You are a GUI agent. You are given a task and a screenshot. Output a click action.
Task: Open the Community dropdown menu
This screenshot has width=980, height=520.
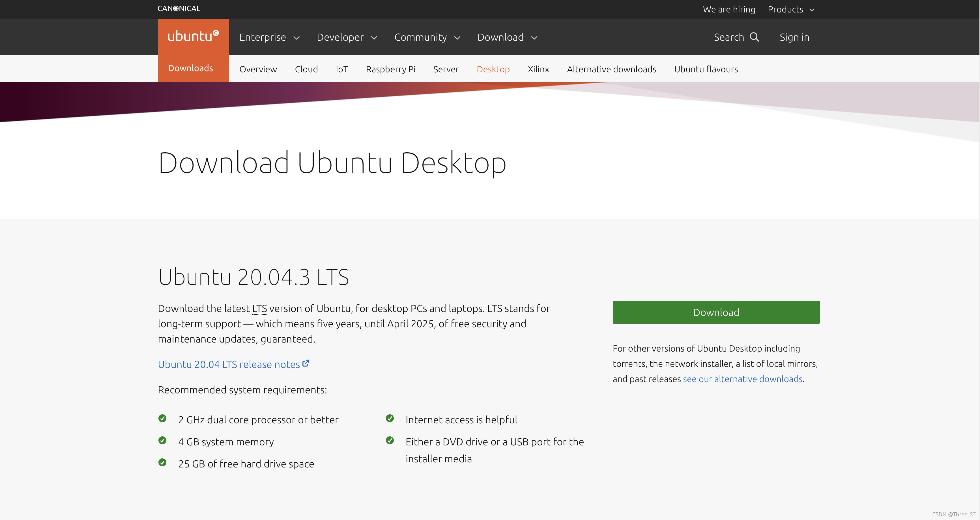[428, 37]
